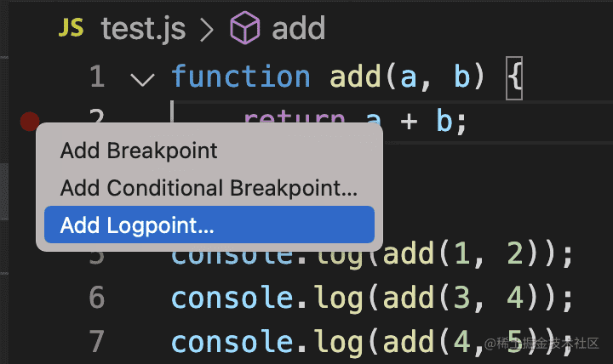
Task: Choose Add Conditional Breakpoint… menu entry
Action: click(209, 188)
